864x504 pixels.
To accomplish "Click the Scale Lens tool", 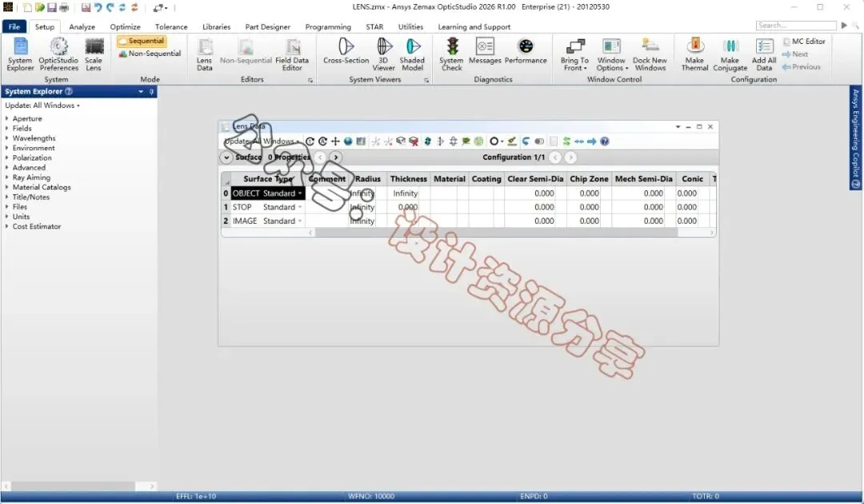I will click(x=94, y=54).
